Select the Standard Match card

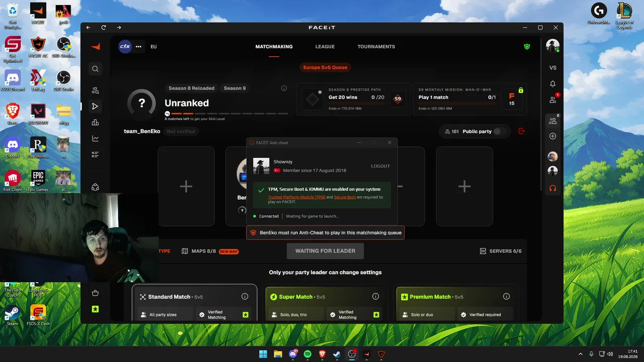click(194, 303)
